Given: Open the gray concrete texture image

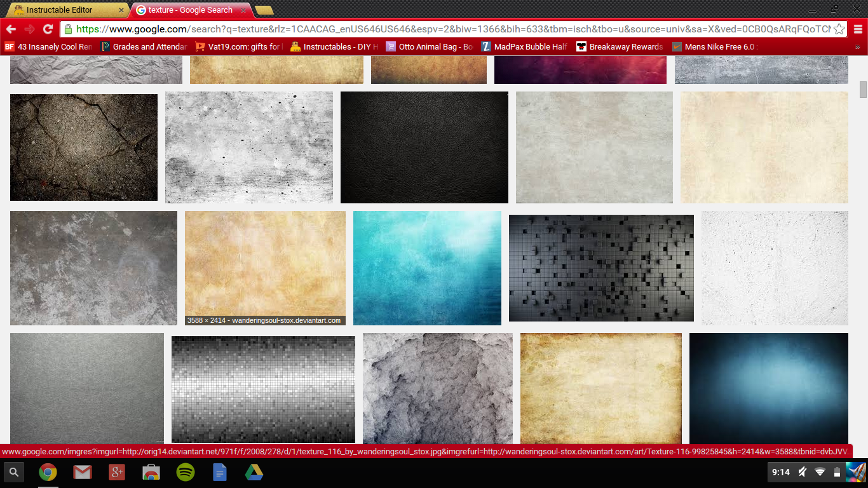Looking at the screenshot, I should (x=93, y=268).
